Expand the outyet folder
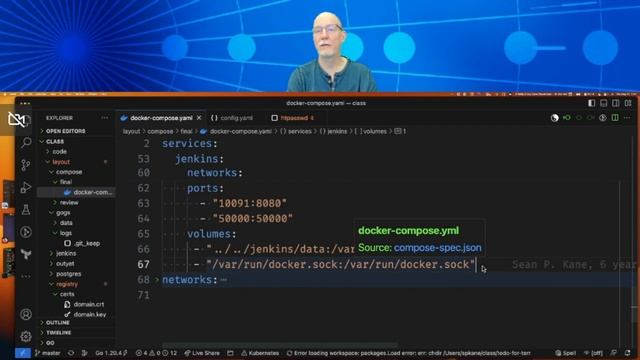This screenshot has width=640, height=360. coord(65,264)
